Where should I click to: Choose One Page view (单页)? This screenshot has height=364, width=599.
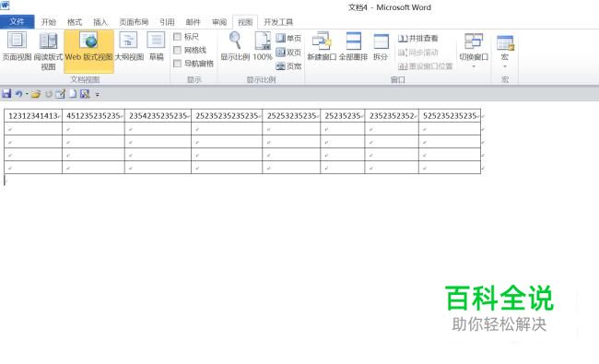coord(288,38)
